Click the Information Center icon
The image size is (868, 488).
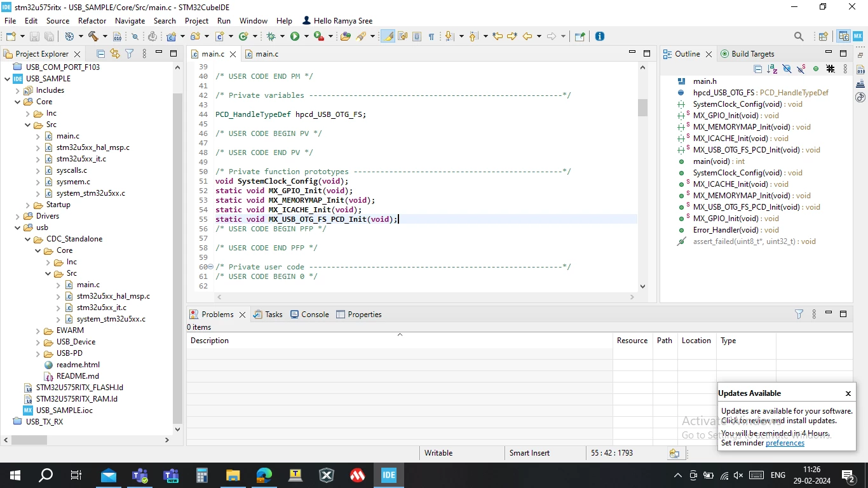click(x=599, y=36)
